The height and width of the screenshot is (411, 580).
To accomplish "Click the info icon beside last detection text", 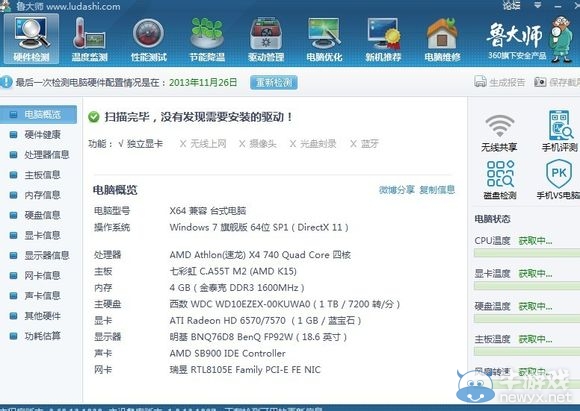I will [6, 82].
